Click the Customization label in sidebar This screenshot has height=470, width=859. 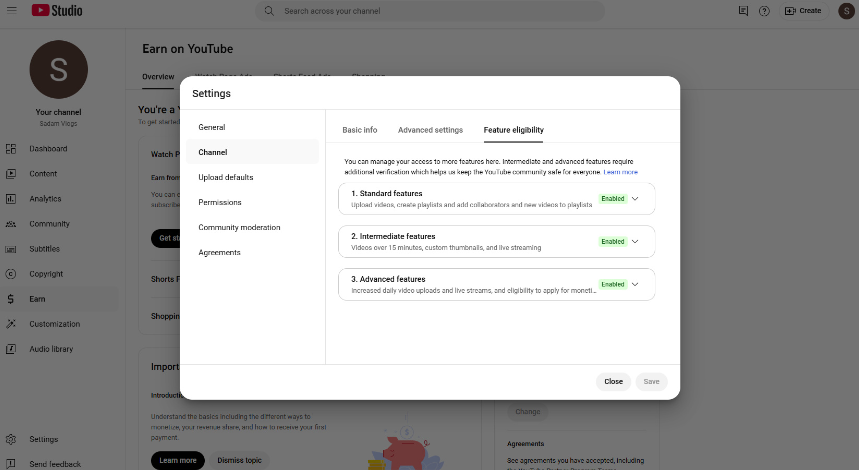click(x=55, y=324)
